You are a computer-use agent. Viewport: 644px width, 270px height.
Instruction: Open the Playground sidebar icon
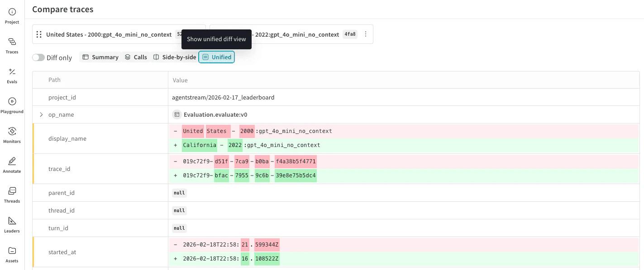coord(12,105)
